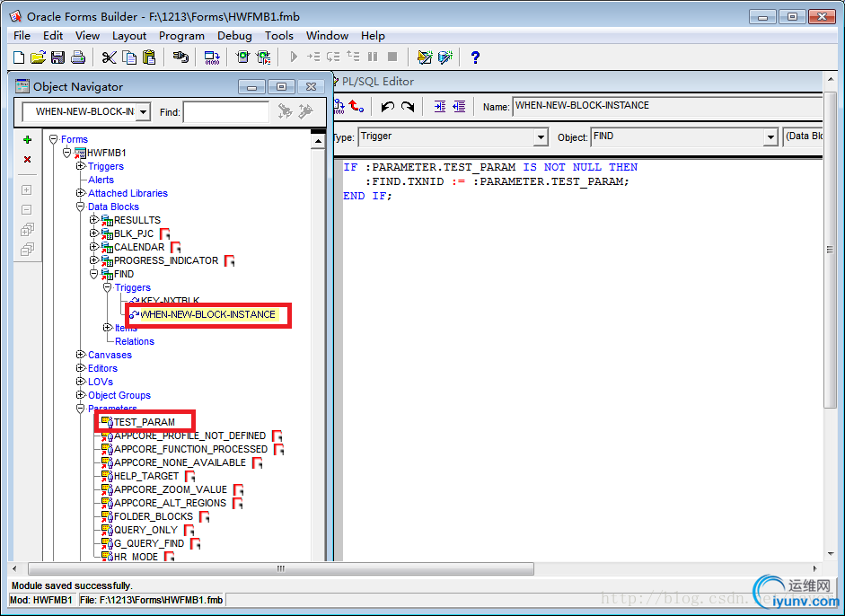The height and width of the screenshot is (616, 845).
Task: Click the blue Help question mark
Action: (475, 57)
